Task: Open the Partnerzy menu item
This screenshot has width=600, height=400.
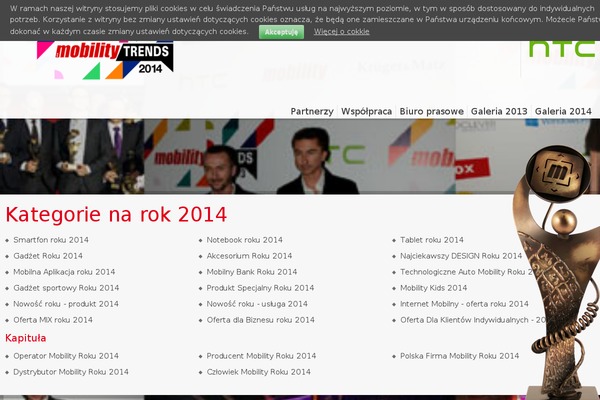Action: click(x=312, y=111)
